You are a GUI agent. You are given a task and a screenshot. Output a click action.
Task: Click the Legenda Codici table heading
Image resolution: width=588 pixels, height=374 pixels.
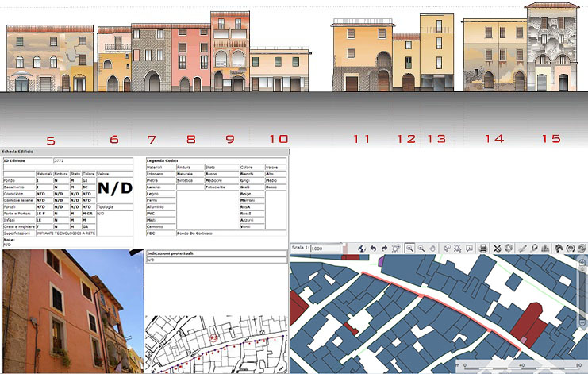(161, 160)
